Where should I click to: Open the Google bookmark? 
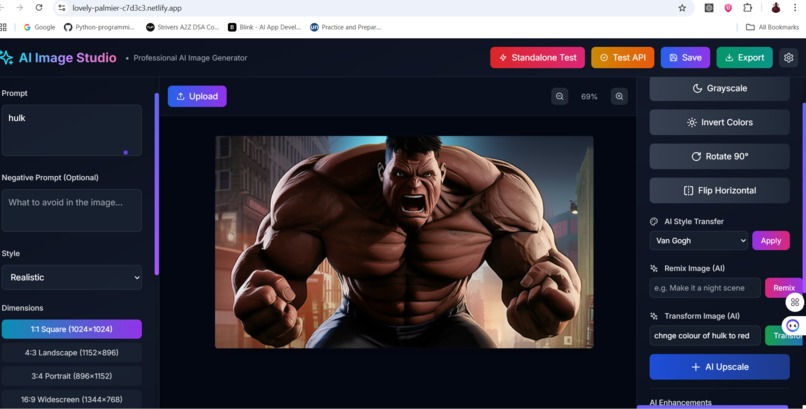[x=39, y=27]
